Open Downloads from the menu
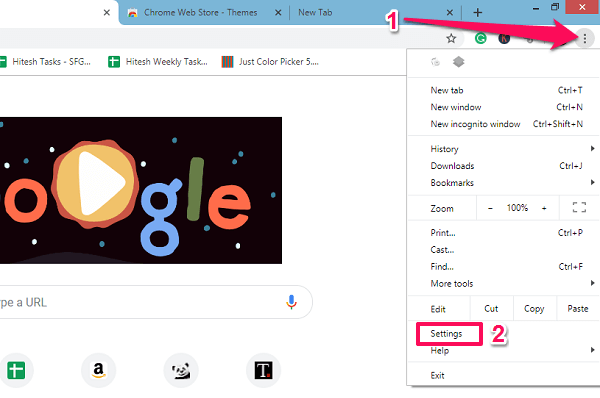 point(503,166)
